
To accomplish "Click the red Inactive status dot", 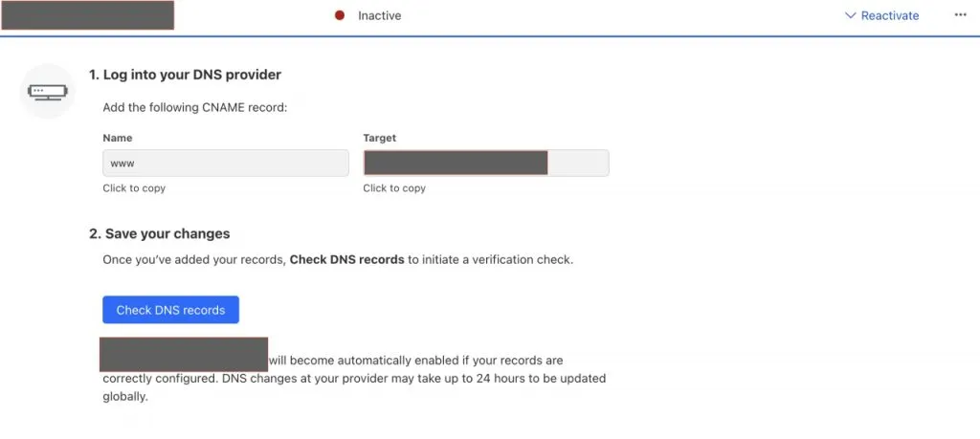I will (340, 15).
